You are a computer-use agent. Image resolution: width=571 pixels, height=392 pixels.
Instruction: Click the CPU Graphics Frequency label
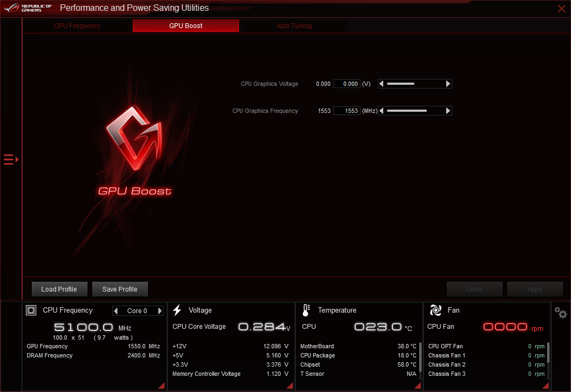(265, 111)
